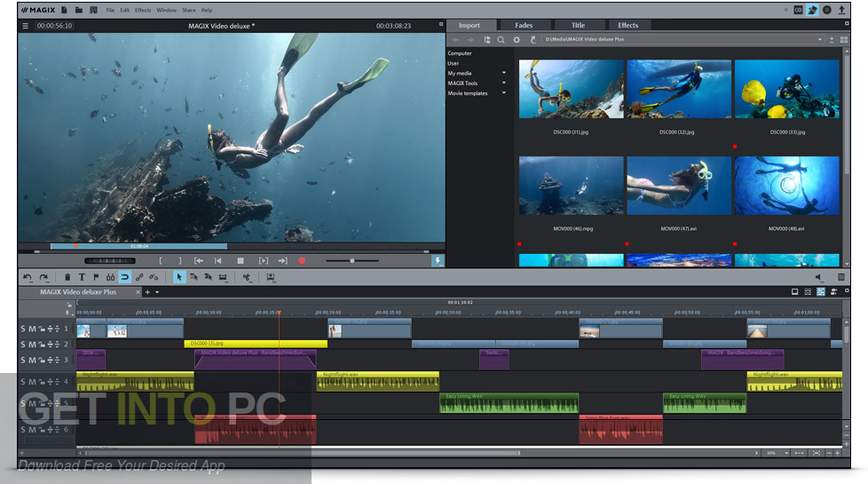Open the Window menu

pyautogui.click(x=166, y=10)
